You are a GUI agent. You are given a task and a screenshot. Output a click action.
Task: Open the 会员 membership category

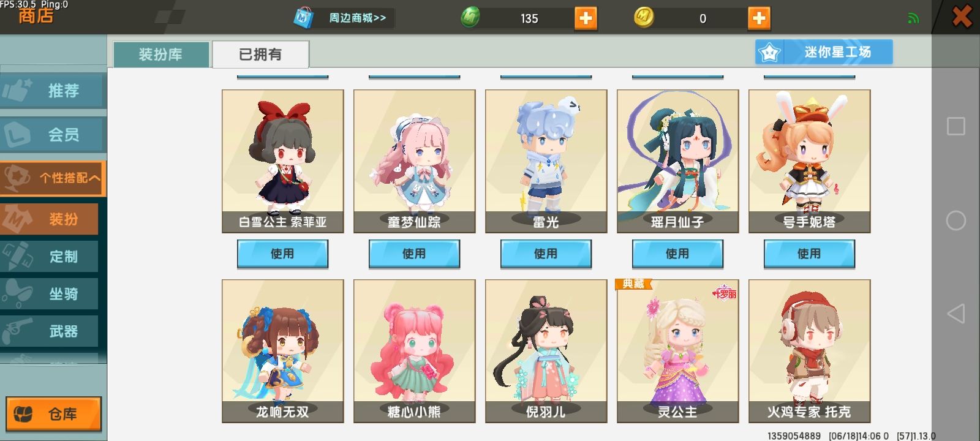(53, 134)
